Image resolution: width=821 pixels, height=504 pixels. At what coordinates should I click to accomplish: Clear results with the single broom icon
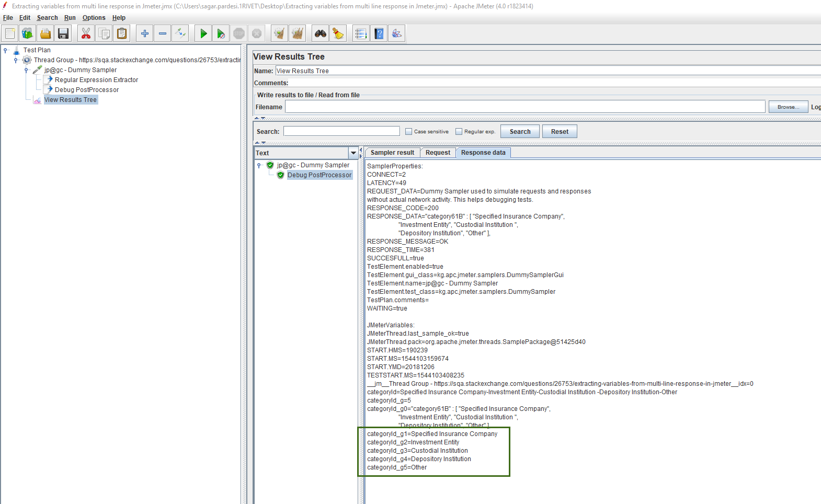coord(280,33)
